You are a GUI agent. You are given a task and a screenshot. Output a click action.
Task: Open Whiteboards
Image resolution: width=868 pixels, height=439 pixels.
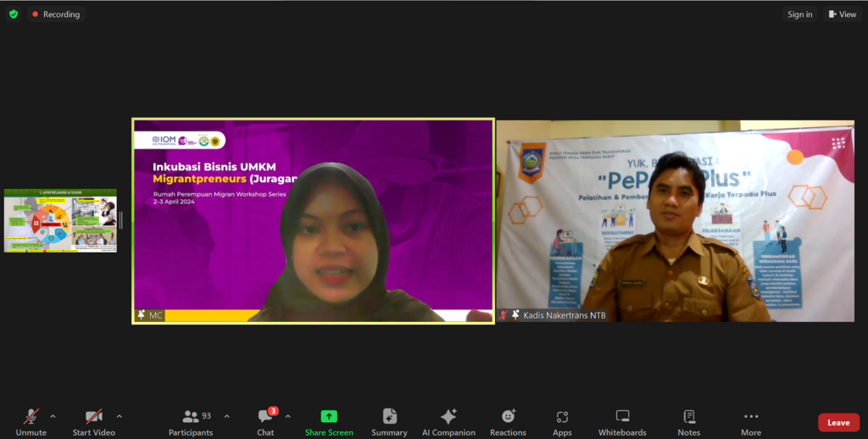(x=622, y=421)
